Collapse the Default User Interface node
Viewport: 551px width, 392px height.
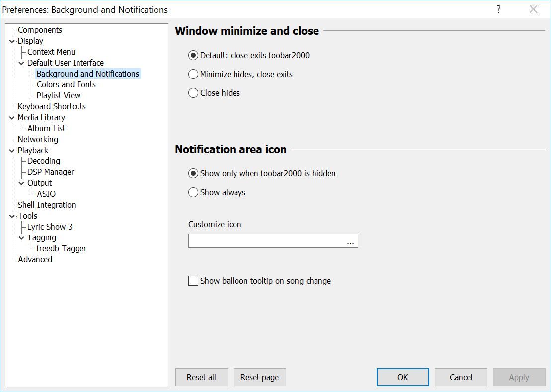(21, 63)
